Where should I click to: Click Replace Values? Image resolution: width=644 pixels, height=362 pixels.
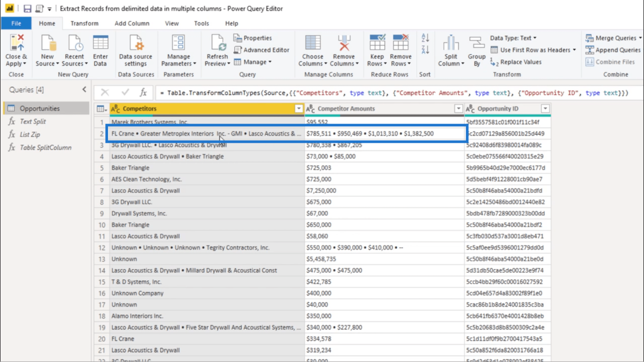pos(516,62)
